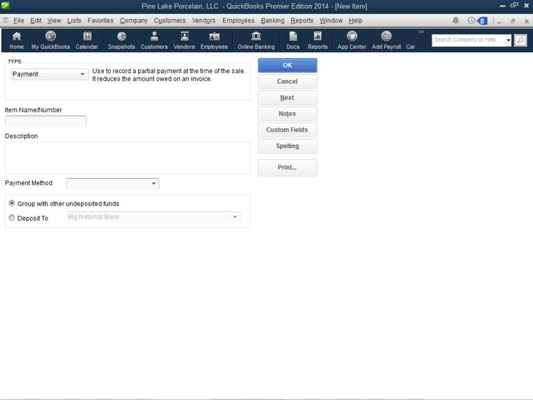
Task: Expand the Payment Method dropdown
Action: point(113,184)
